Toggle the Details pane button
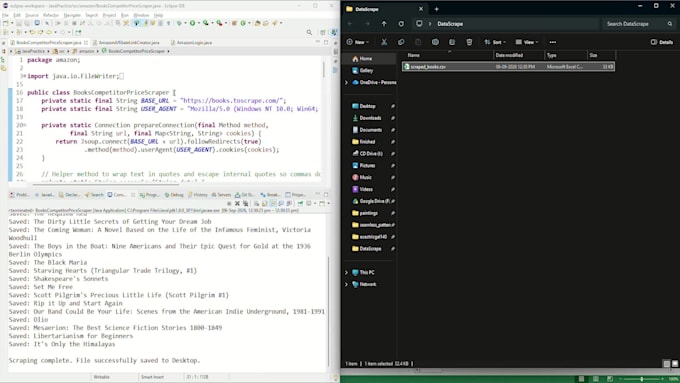This screenshot has width=680, height=383. coord(662,42)
